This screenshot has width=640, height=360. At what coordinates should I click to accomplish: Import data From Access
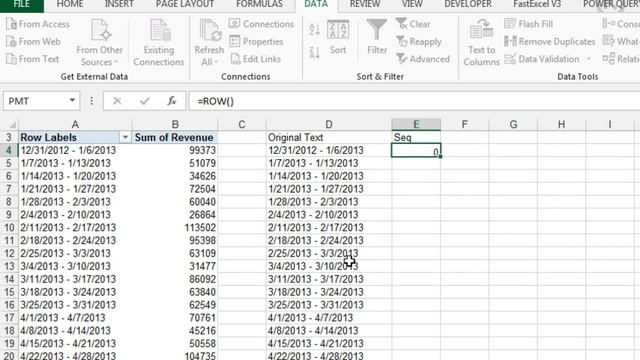click(38, 24)
